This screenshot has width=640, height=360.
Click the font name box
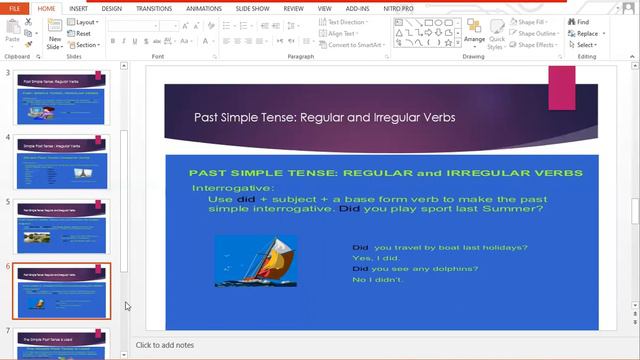(x=133, y=26)
